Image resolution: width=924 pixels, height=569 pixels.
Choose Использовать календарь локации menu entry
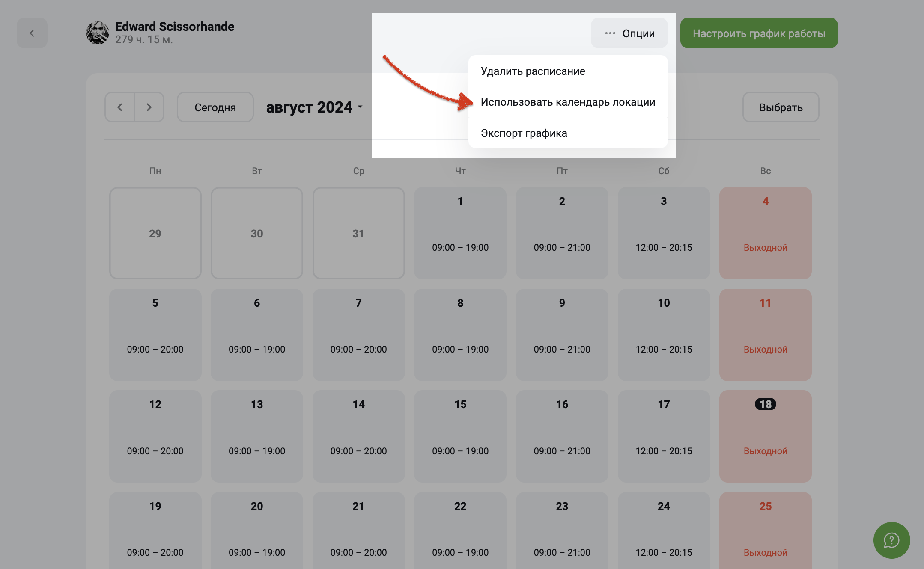coord(568,102)
